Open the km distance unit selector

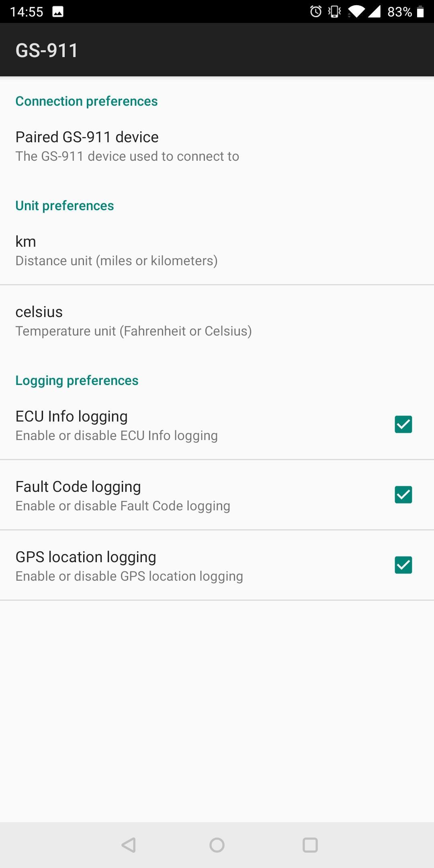[x=217, y=250]
